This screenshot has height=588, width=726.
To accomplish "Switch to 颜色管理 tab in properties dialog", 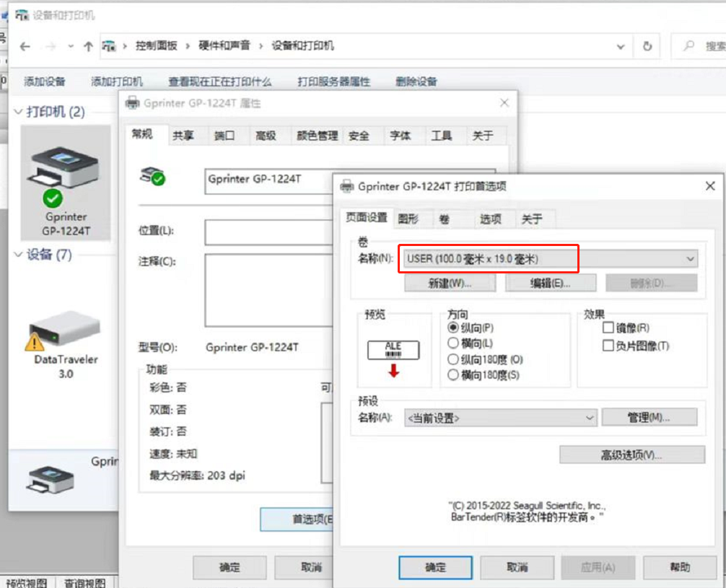I will pyautogui.click(x=317, y=136).
